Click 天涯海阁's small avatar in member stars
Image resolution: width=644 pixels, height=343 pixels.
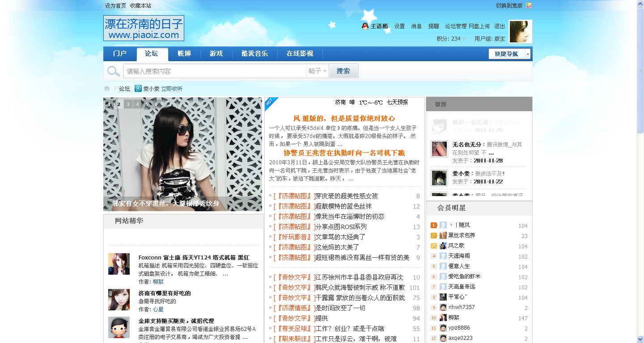[443, 256]
